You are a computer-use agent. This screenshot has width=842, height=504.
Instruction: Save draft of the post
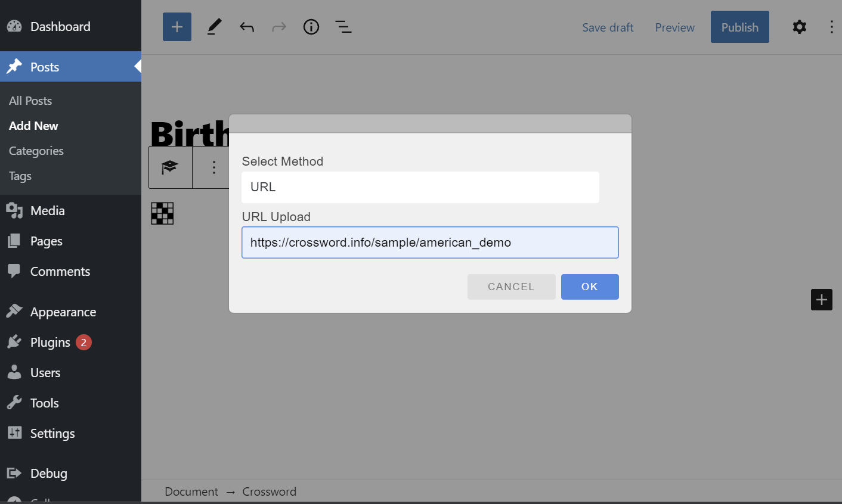click(608, 27)
